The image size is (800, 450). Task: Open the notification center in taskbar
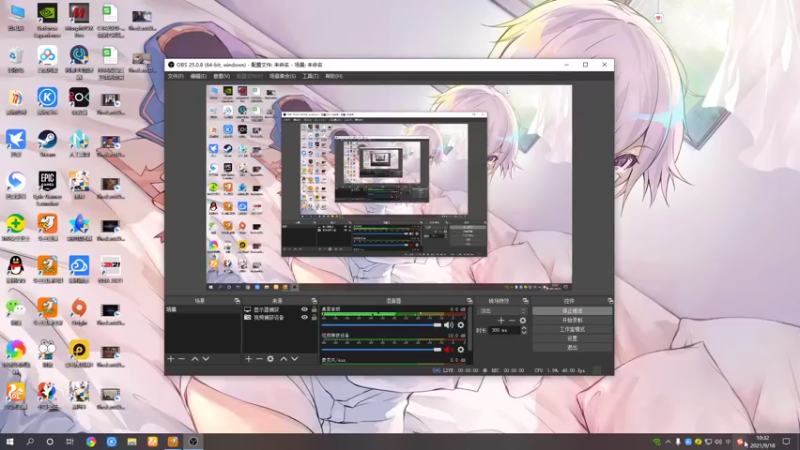(x=786, y=442)
